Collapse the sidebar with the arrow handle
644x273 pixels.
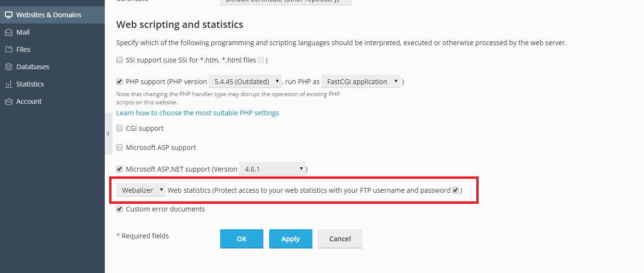tap(108, 134)
